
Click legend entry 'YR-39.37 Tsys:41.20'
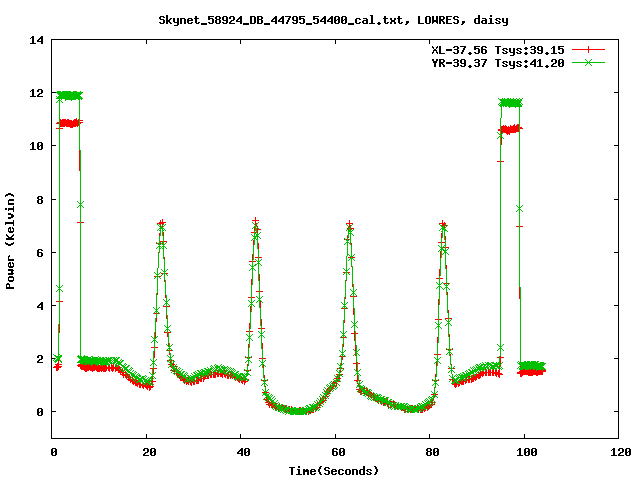click(x=498, y=63)
